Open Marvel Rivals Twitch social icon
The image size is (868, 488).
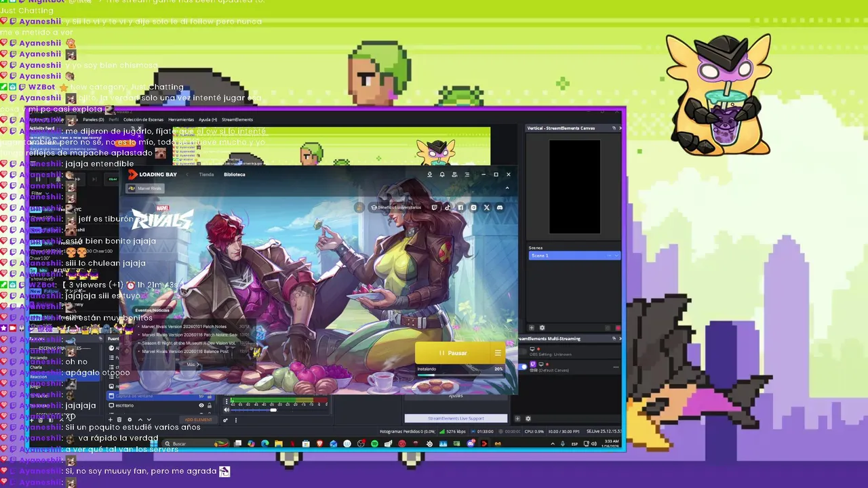(x=434, y=207)
